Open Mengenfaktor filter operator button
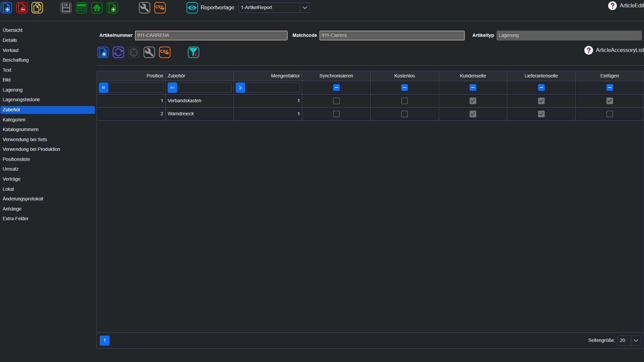Viewport: 644px width, 362px height. point(240,88)
